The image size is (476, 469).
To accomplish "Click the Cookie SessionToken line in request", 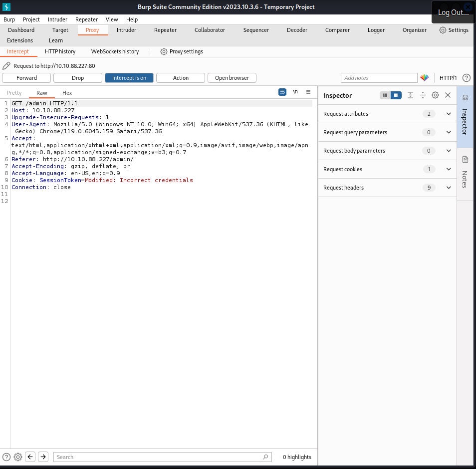I will 102,180.
